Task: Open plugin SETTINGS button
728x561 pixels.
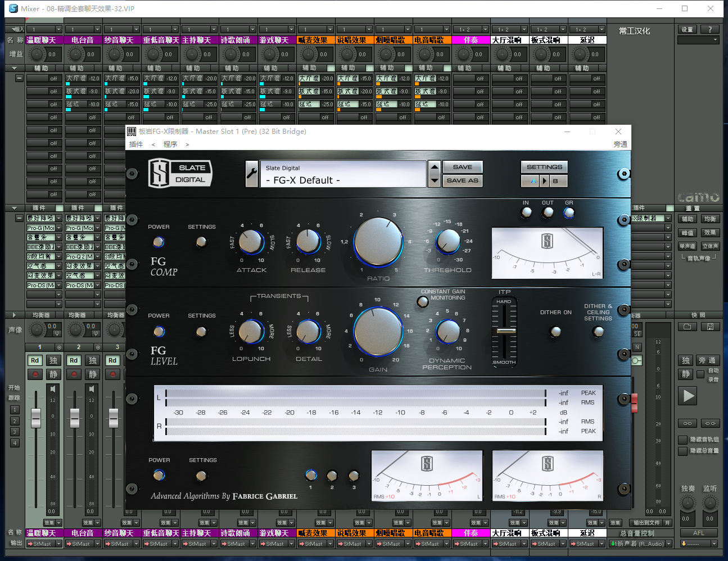Action: point(544,167)
